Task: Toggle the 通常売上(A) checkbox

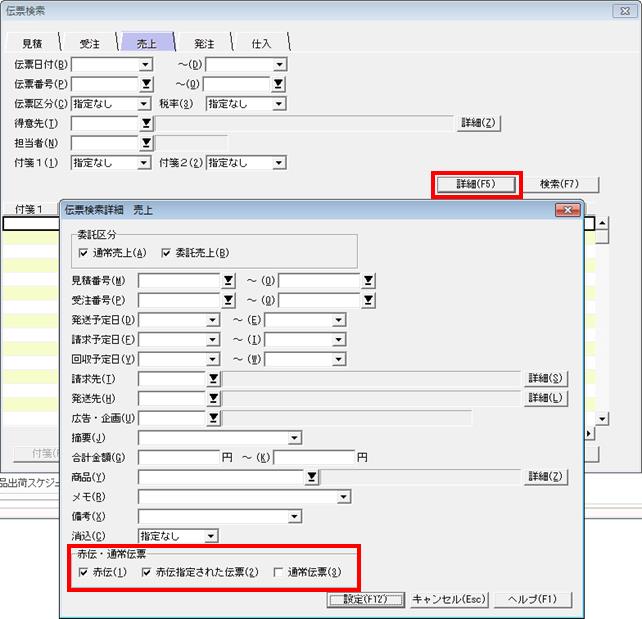Action: click(83, 253)
